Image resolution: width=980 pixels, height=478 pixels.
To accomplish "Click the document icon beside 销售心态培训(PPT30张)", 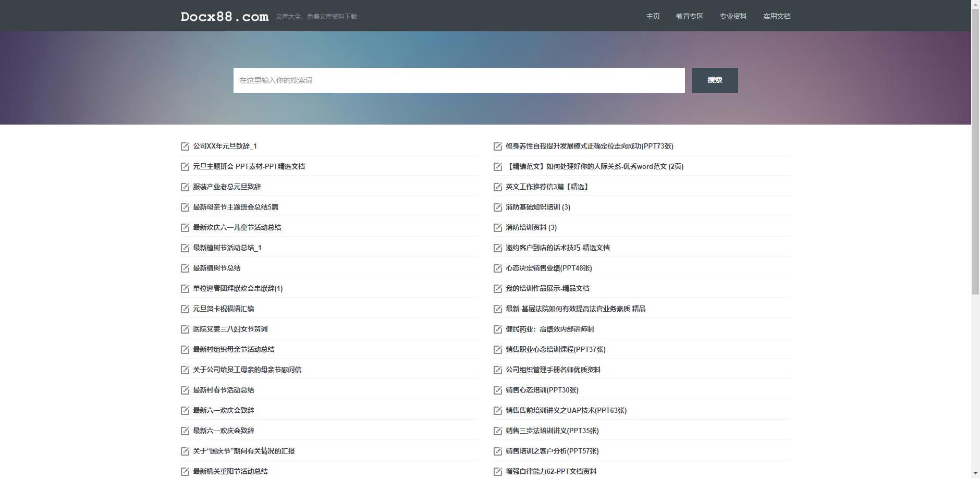I will 497,390.
